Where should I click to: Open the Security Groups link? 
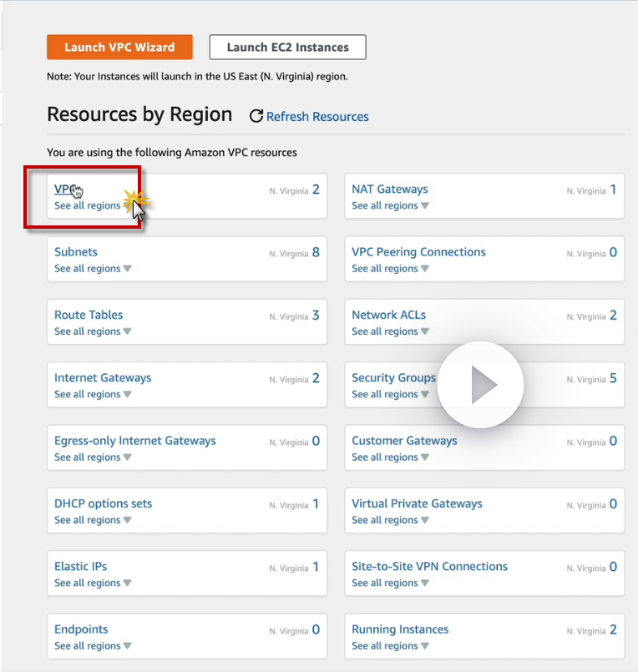tap(393, 378)
